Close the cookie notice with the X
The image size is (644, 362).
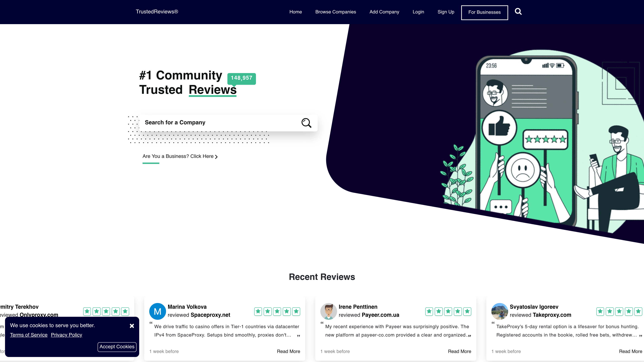[132, 326]
